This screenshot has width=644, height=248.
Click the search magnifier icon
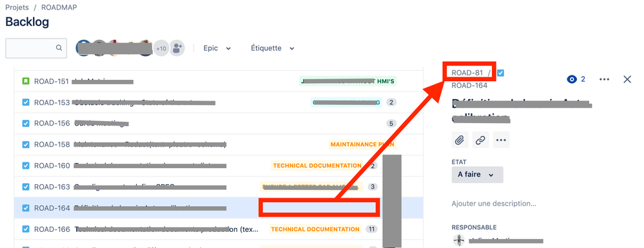(59, 48)
